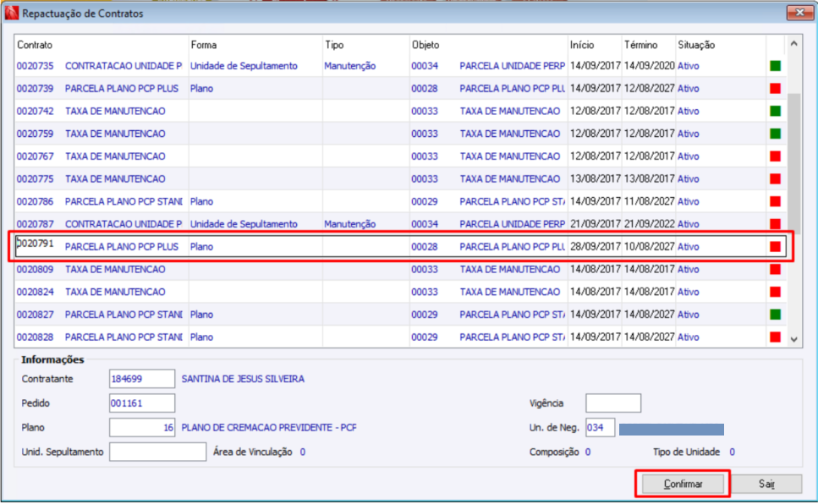Click the Un. de Neg. field 034

[x=600, y=427]
